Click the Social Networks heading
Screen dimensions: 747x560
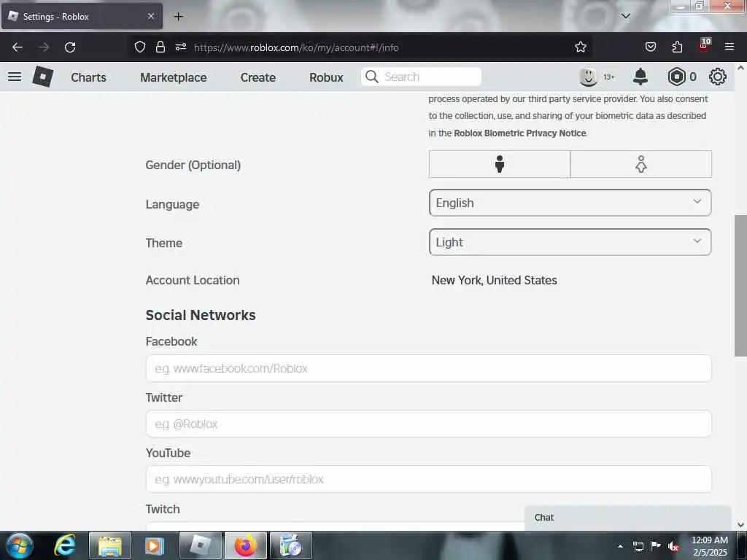(x=201, y=315)
